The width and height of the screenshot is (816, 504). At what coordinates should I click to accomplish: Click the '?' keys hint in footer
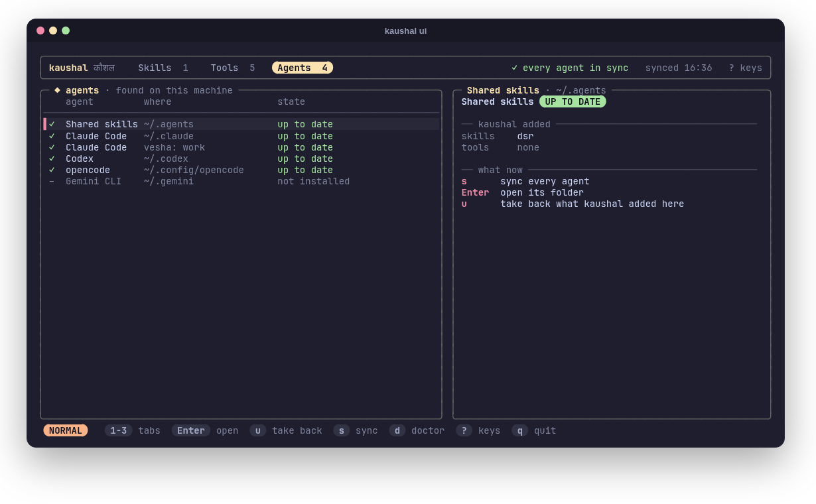478,430
